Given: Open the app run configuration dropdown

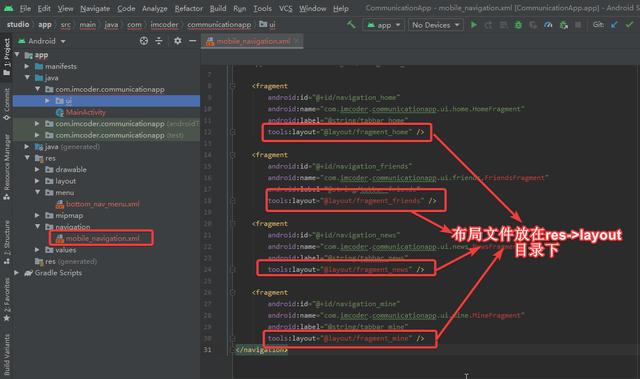Looking at the screenshot, I should [384, 25].
